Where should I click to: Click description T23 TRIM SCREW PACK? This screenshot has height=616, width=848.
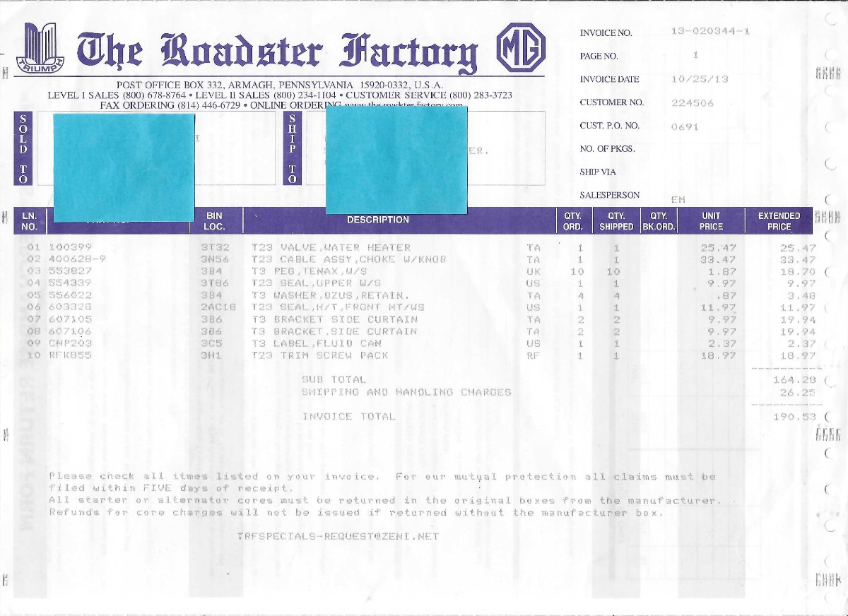[320, 355]
